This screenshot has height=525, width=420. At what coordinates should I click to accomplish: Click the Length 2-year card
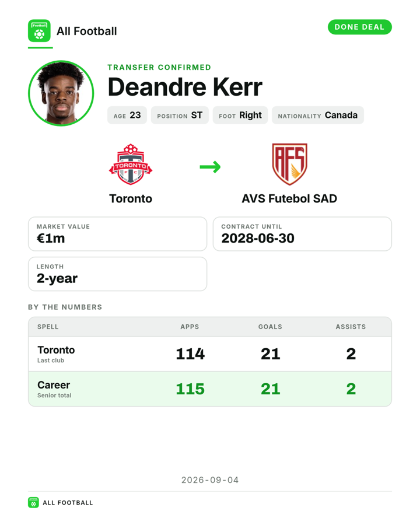coord(118,274)
